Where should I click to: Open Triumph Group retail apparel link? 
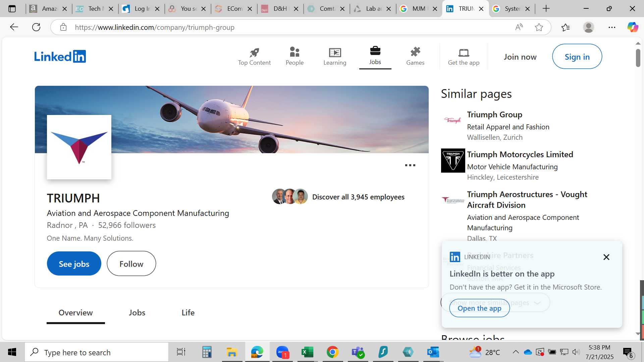(x=494, y=115)
